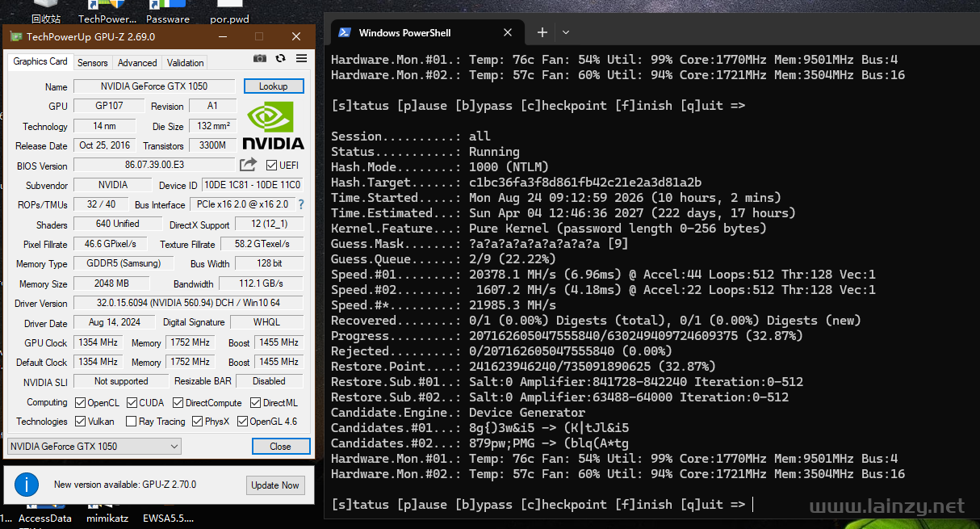The image size is (980, 529).
Task: Click the Speed.#01 line in PowerShell
Action: pyautogui.click(x=603, y=275)
